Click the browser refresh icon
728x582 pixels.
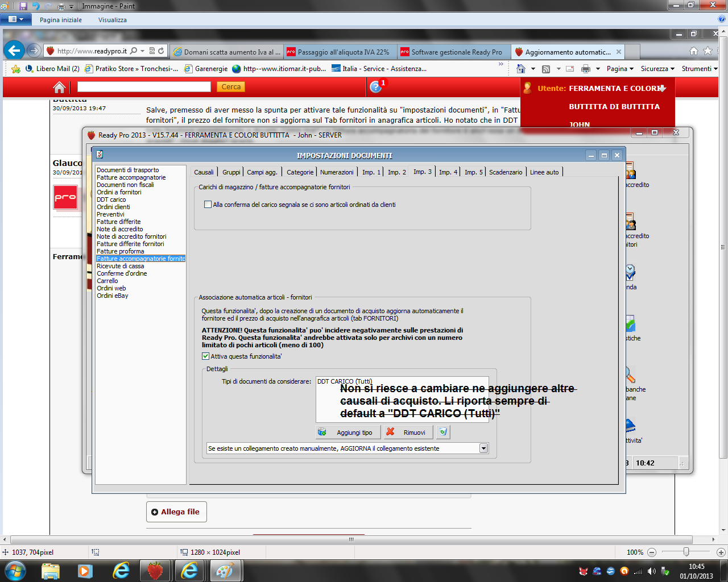pos(161,51)
